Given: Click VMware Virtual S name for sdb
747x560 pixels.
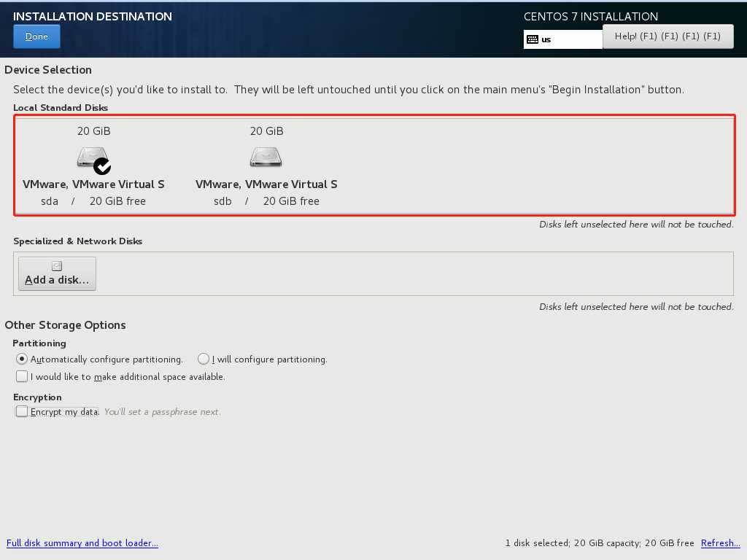Looking at the screenshot, I should (266, 184).
